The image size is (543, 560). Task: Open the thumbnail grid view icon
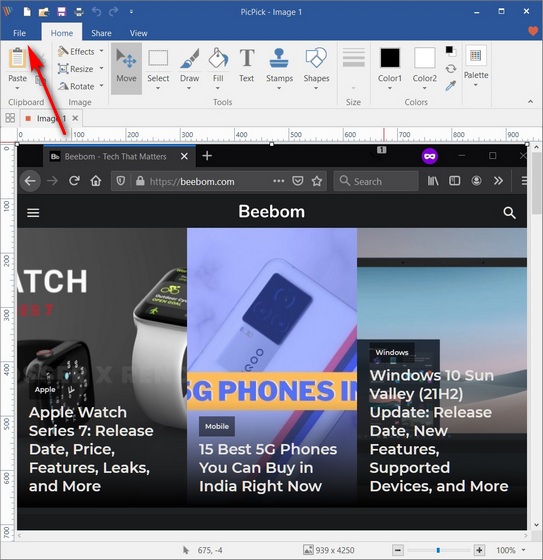[10, 118]
